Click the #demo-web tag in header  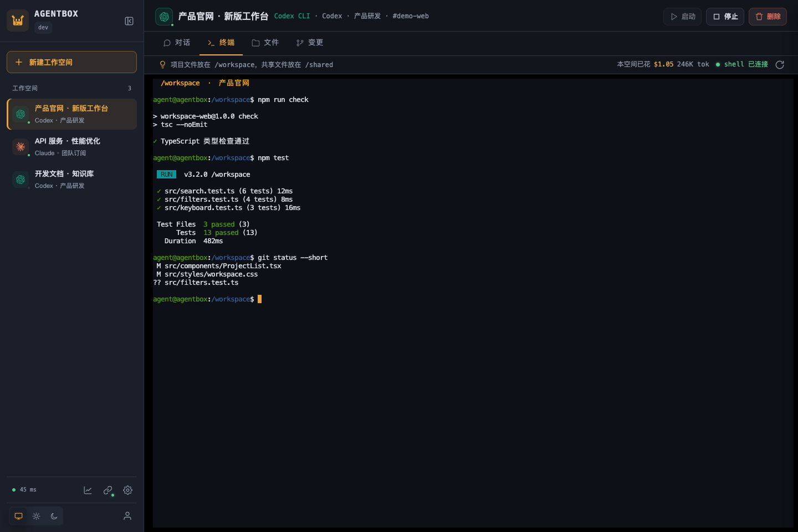point(411,16)
